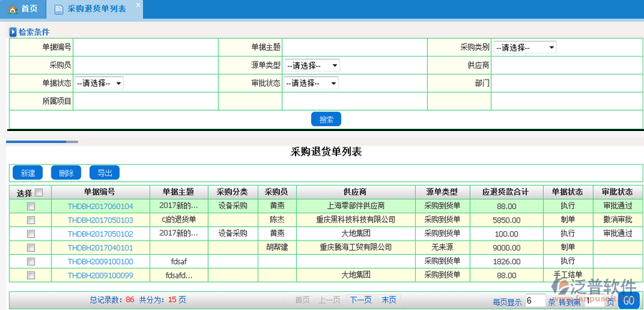Expand the 审批状态 dropdown
Screen dimensions: 644x310
click(x=312, y=83)
